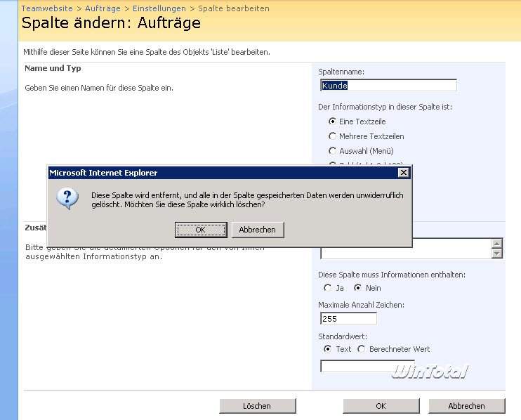
Task: Set required information to 'Ja'
Action: [328, 288]
